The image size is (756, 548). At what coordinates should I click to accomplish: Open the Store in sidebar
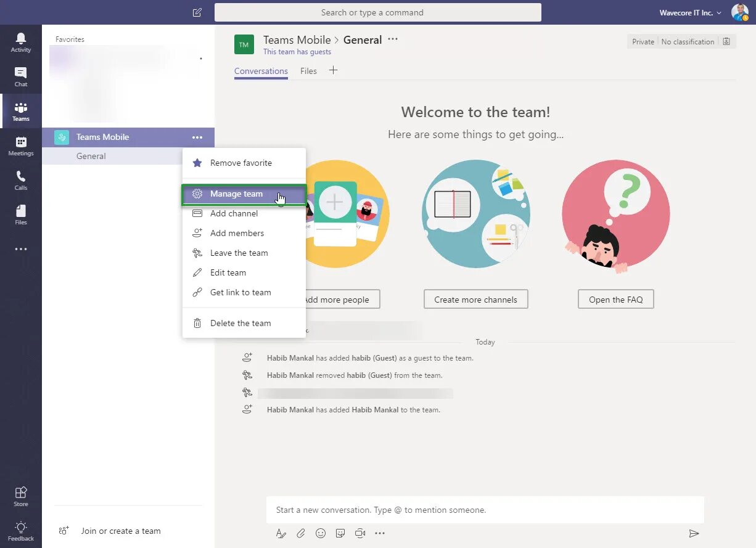[21, 496]
